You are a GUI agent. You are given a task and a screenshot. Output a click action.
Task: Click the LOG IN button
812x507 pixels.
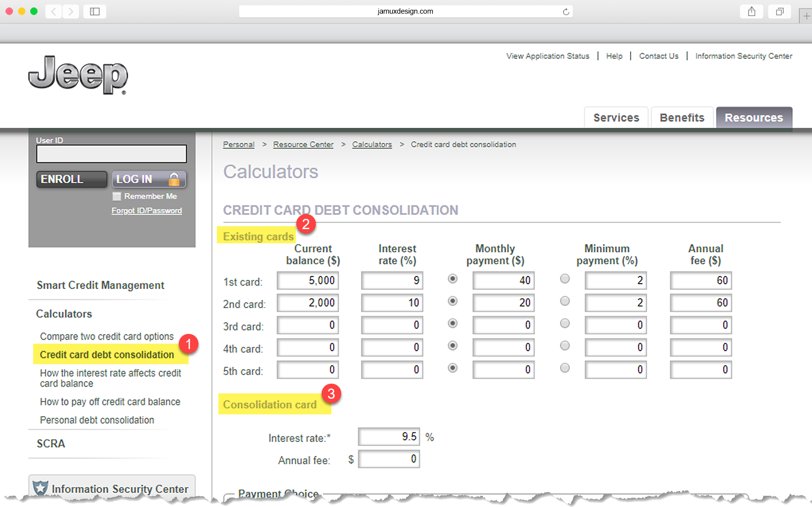click(149, 179)
